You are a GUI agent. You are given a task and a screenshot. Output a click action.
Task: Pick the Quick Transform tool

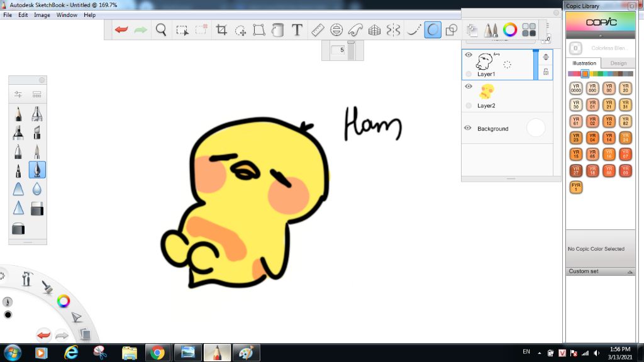click(240, 30)
